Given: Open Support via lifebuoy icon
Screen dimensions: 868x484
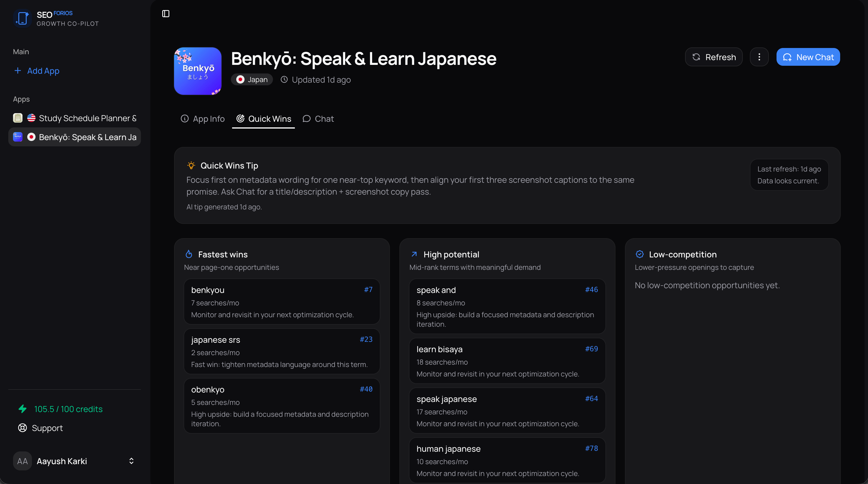Looking at the screenshot, I should (x=22, y=428).
